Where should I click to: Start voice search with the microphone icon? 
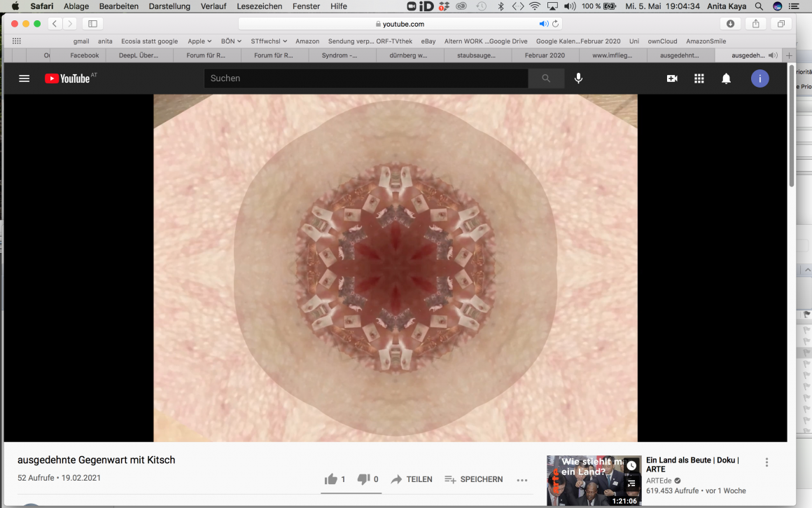[x=578, y=78]
